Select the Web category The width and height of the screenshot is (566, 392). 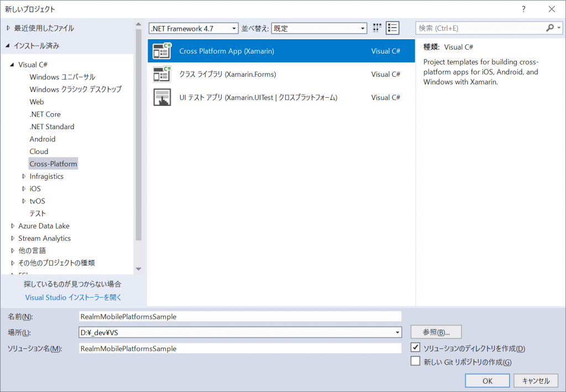coord(36,102)
